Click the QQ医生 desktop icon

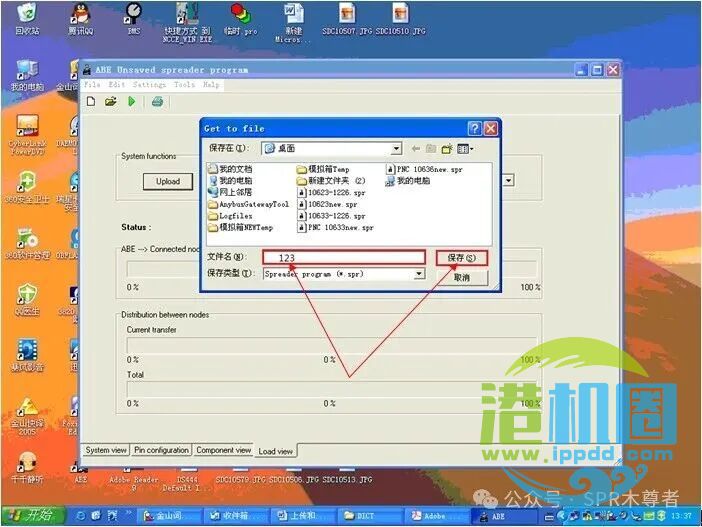27,300
